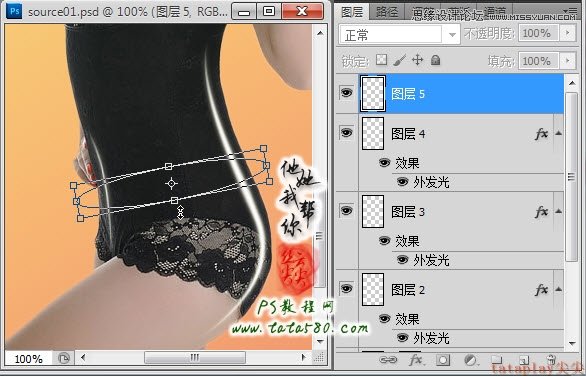This screenshot has height=376, width=586.
Task: Lock transparent pixels with the checkerboard icon
Action: coord(381,59)
